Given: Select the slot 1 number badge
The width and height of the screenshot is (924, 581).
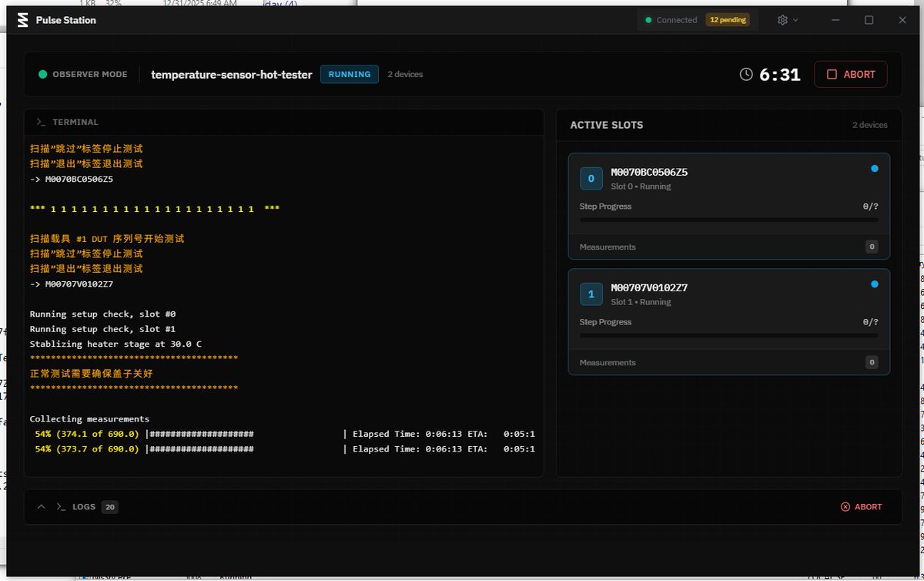Looking at the screenshot, I should click(x=591, y=294).
